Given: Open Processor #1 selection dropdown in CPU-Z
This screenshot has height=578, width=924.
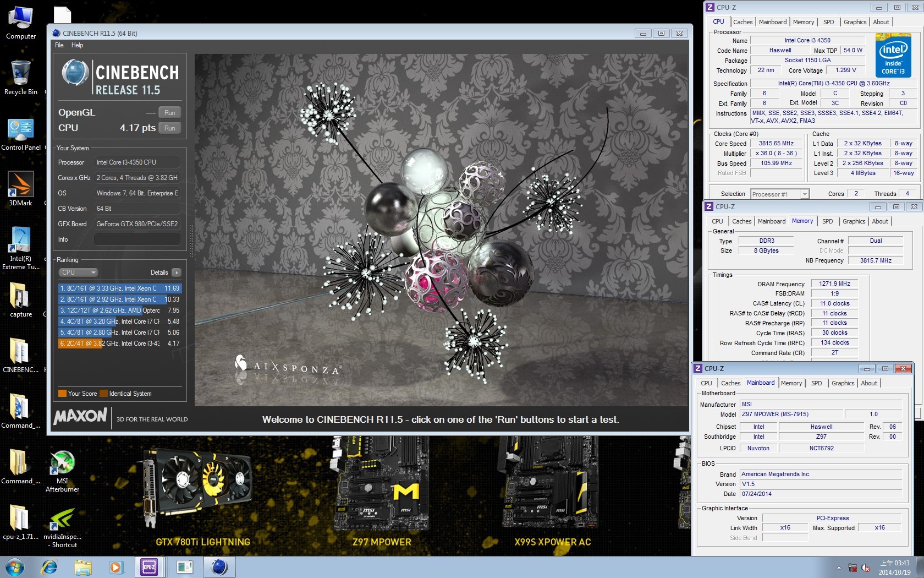Looking at the screenshot, I should tap(779, 194).
